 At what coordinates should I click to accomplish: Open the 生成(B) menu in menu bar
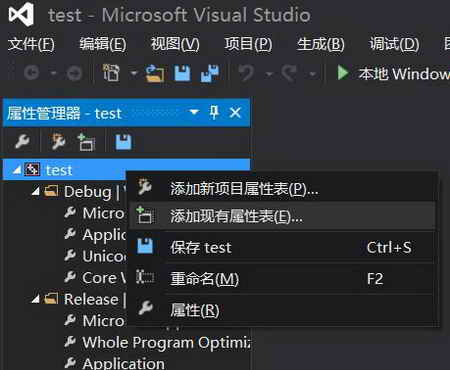(x=321, y=44)
